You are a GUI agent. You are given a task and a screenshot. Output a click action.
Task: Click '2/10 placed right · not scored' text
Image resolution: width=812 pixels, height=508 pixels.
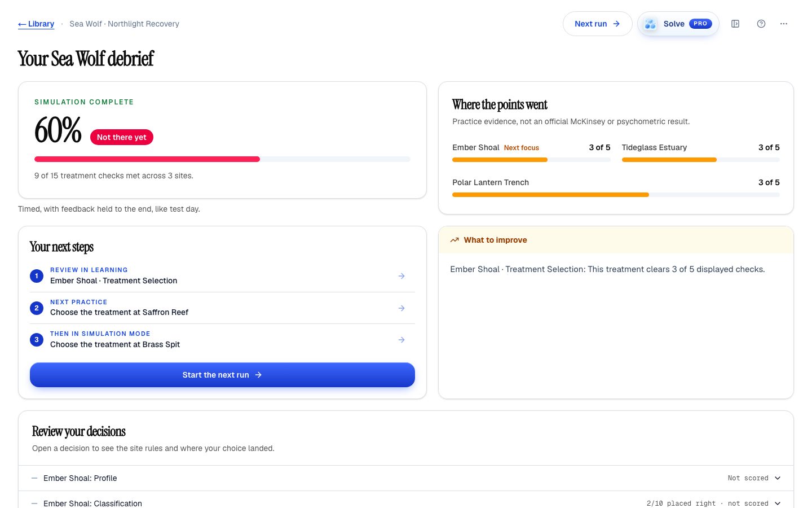tap(707, 503)
